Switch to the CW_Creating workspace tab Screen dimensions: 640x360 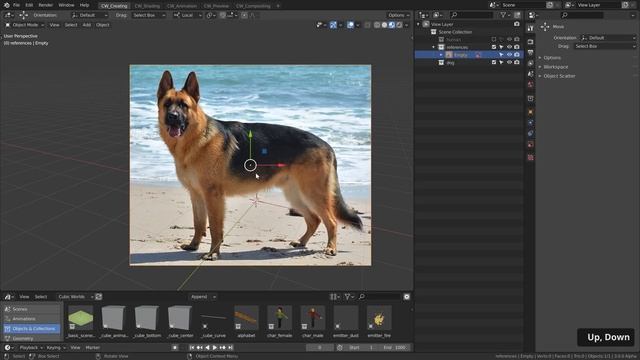[x=114, y=6]
